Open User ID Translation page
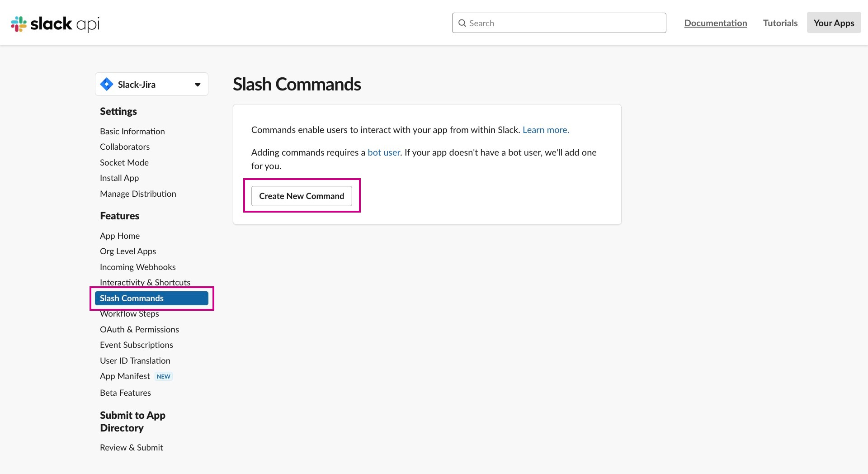Viewport: 868px width, 474px height. coord(135,360)
